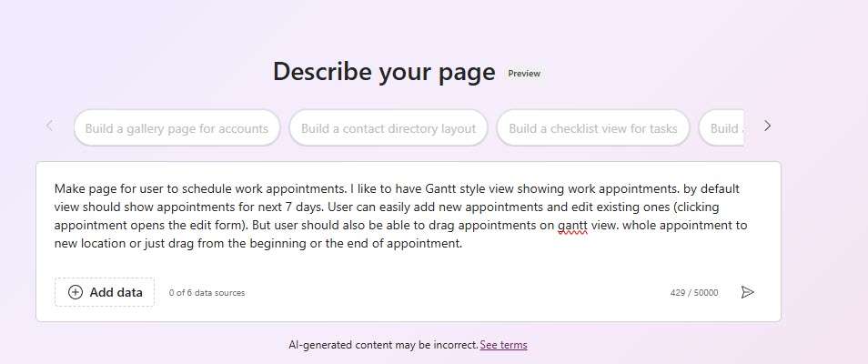Choose 'Build a gallery page for accounts' suggestion
The height and width of the screenshot is (364, 868).
(x=177, y=128)
